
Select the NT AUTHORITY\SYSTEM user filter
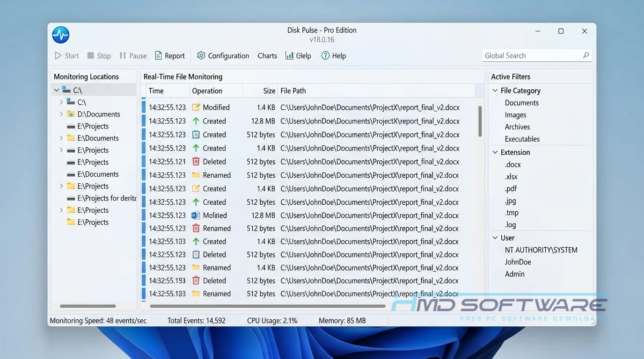click(x=541, y=250)
